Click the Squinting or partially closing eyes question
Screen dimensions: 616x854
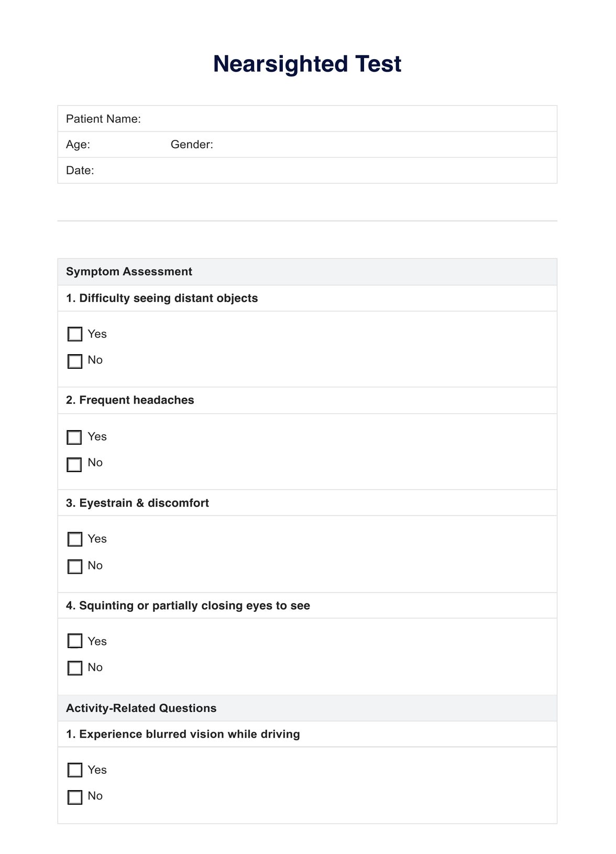(188, 606)
